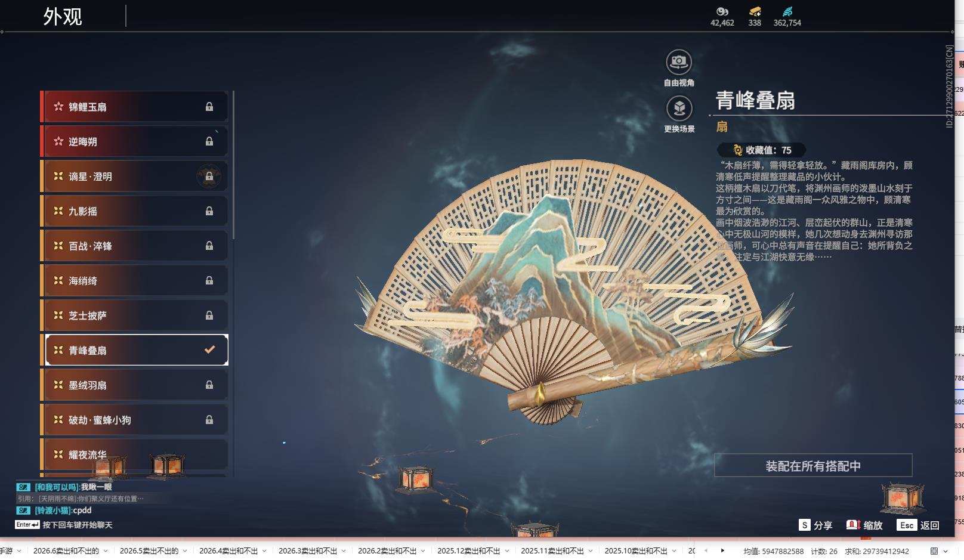Click the blue feather currency icon 362,754

(787, 11)
